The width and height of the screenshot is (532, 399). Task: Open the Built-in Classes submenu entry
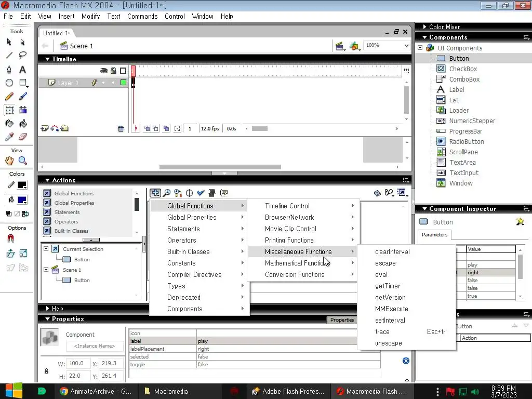coord(199,252)
